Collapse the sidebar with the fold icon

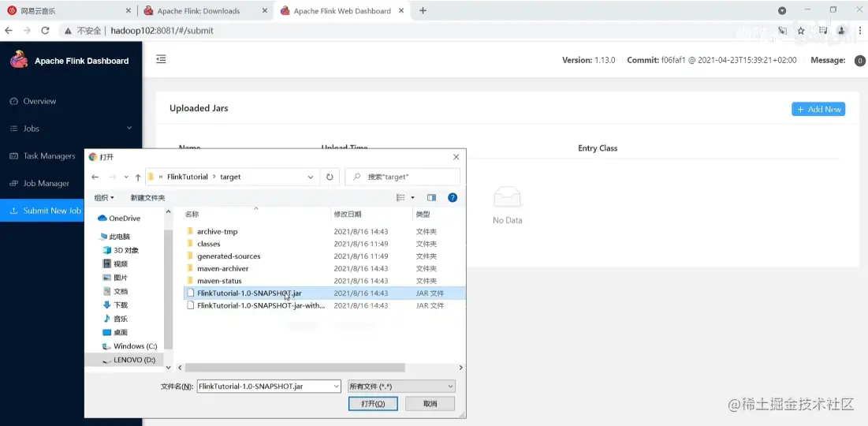(161, 59)
